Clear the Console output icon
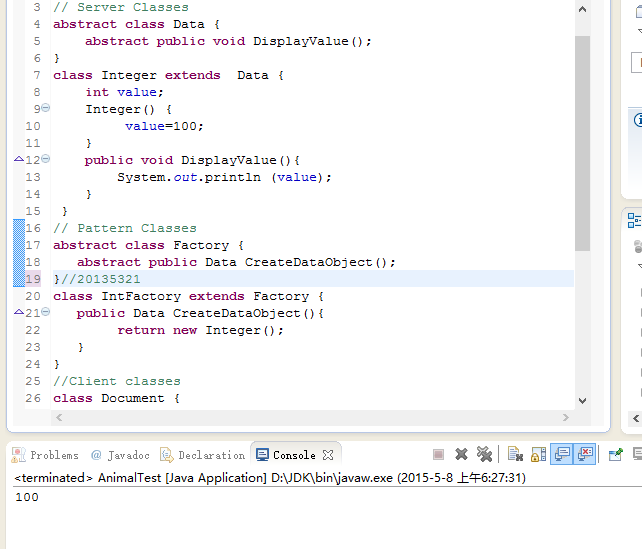Image resolution: width=642 pixels, height=549 pixels. click(x=515, y=454)
